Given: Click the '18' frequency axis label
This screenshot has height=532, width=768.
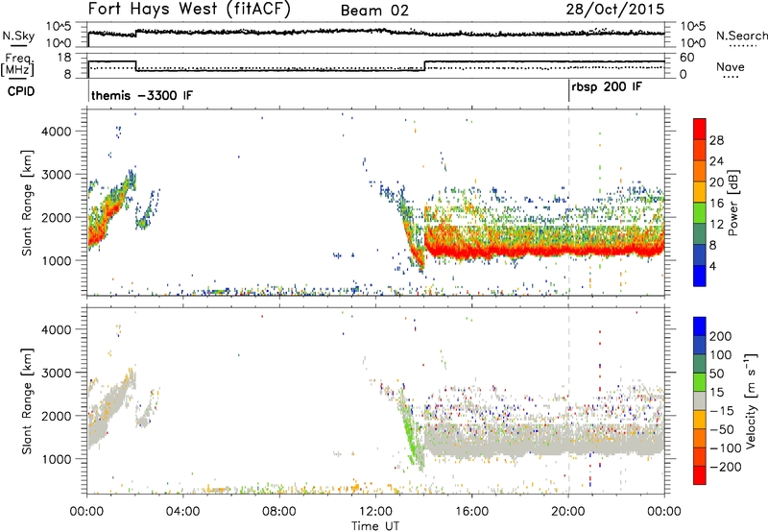Looking at the screenshot, I should (64, 58).
